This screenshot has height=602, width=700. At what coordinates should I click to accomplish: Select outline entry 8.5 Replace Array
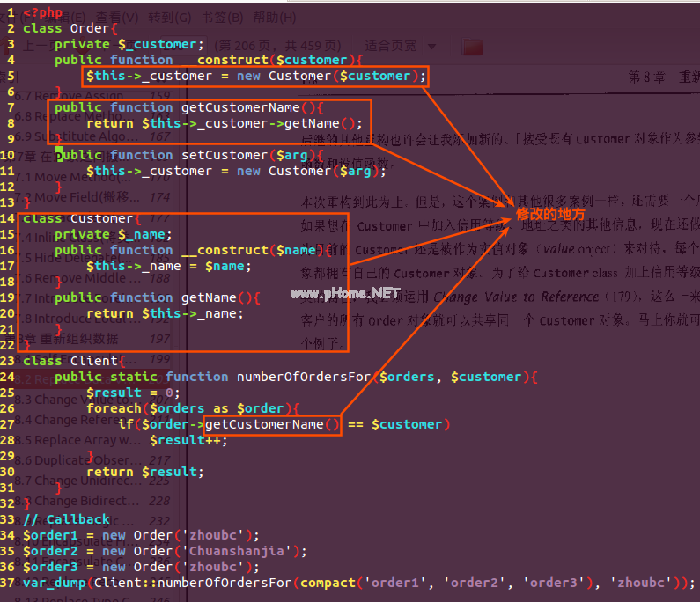pyautogui.click(x=79, y=440)
